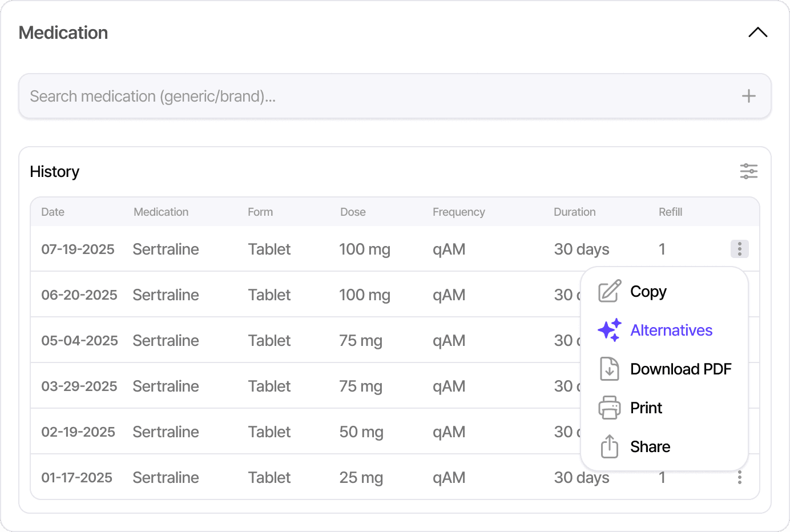Choose Share from the context menu

(x=650, y=446)
